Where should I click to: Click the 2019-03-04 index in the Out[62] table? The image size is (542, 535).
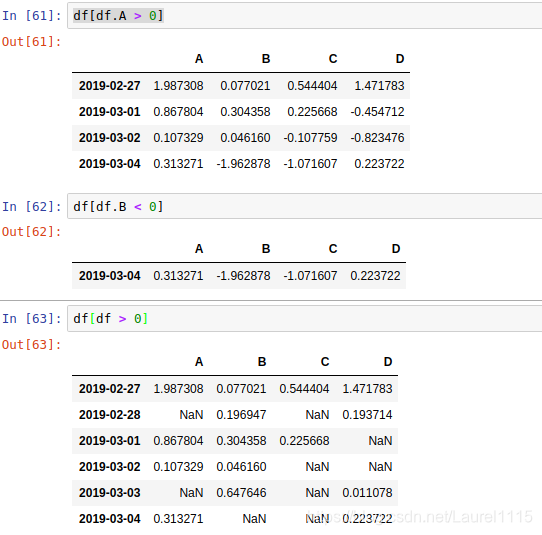(110, 276)
